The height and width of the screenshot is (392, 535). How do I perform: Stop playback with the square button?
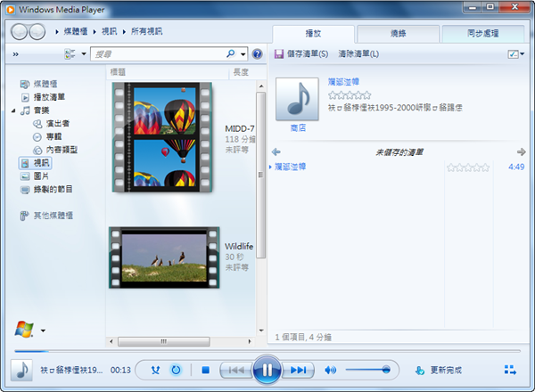pyautogui.click(x=205, y=370)
